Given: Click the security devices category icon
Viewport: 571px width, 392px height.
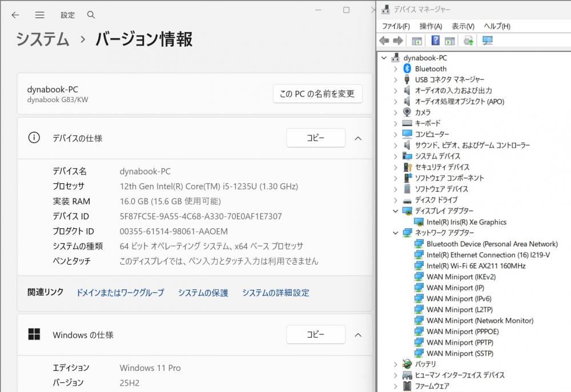Looking at the screenshot, I should (408, 167).
